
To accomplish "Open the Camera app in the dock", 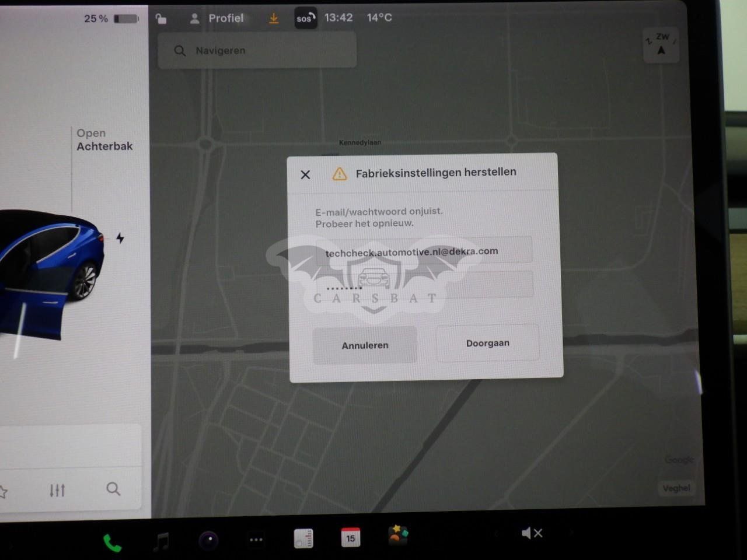I will [x=208, y=541].
